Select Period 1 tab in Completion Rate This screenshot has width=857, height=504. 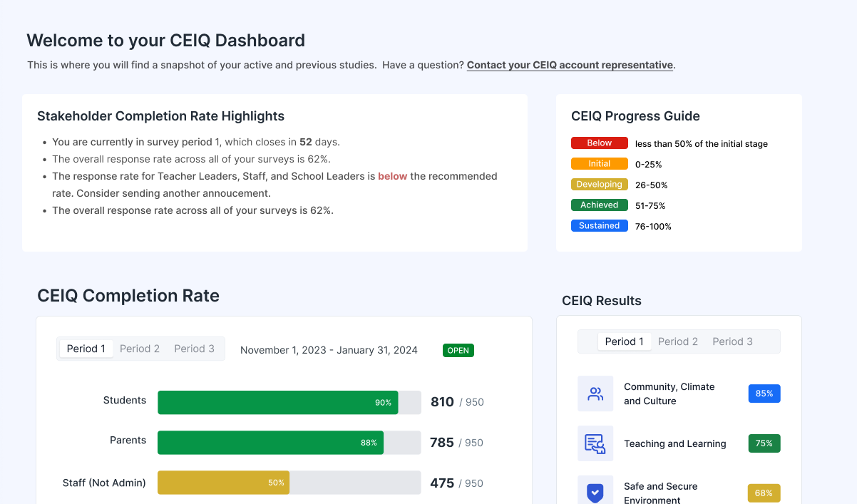tap(86, 349)
